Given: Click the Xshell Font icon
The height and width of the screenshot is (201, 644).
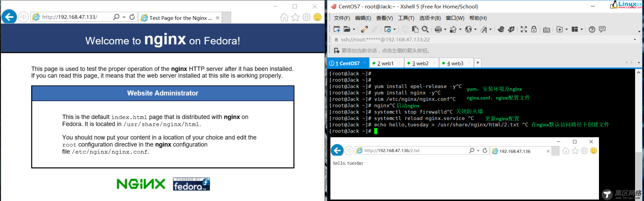Looking at the screenshot, I should coord(484,29).
